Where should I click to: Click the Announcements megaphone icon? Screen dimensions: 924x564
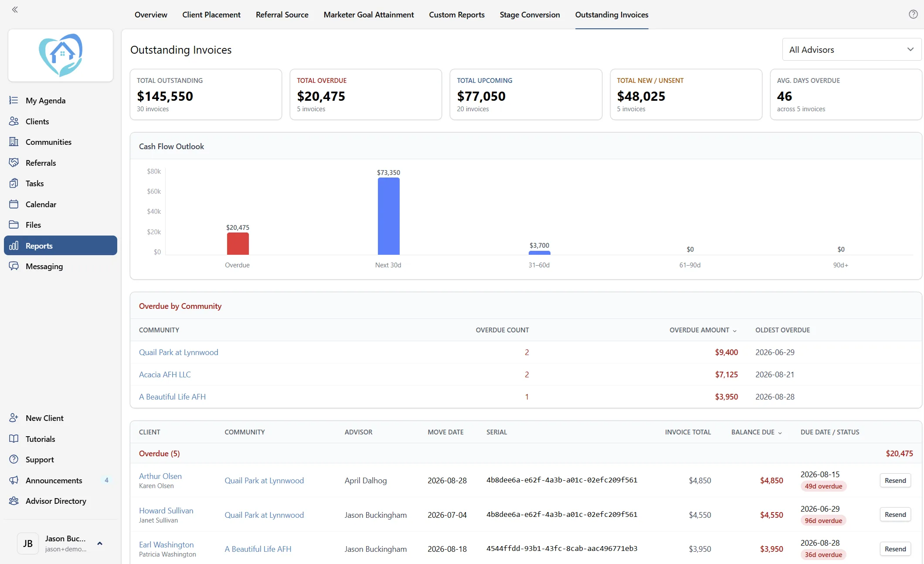(14, 480)
